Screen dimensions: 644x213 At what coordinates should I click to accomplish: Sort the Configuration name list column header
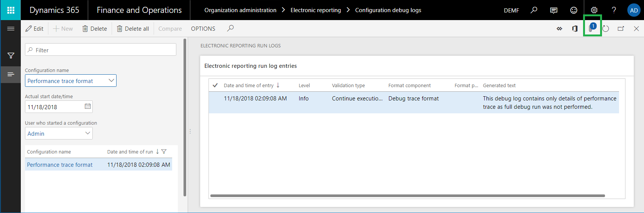click(49, 152)
